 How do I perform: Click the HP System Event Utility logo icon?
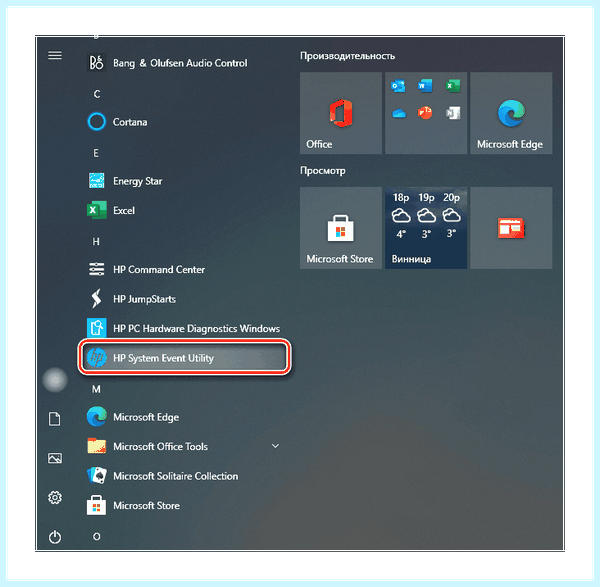click(96, 357)
